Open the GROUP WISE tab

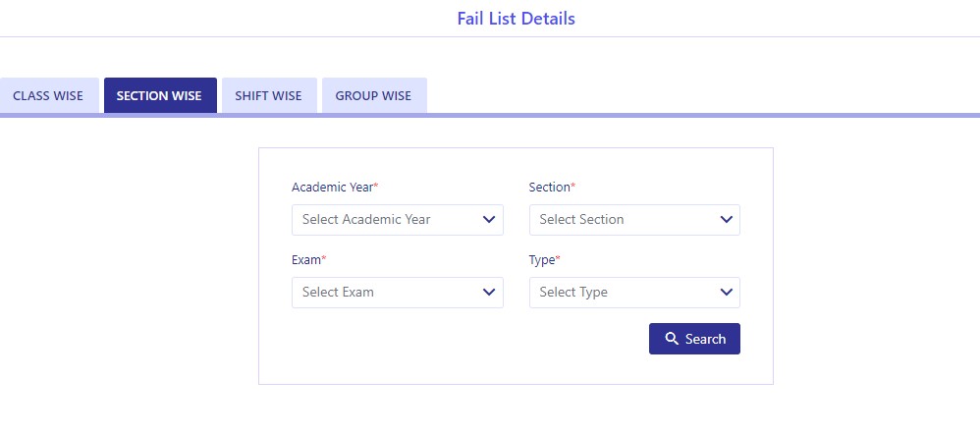tap(373, 96)
